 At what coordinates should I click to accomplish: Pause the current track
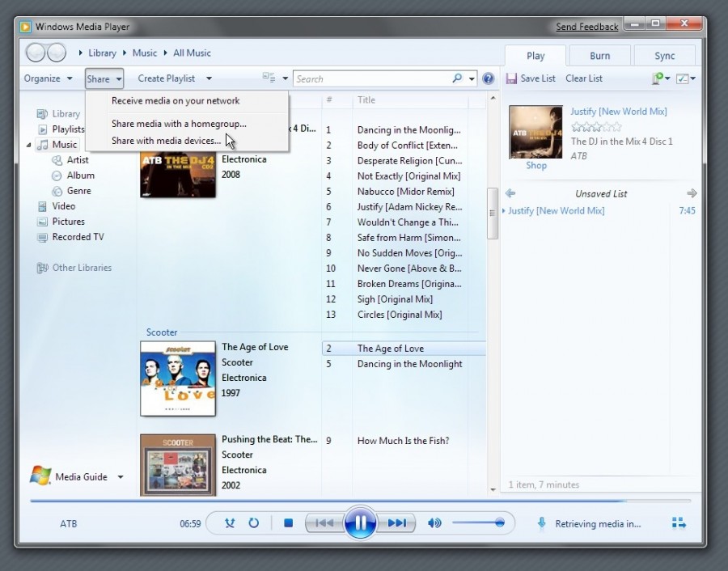pyautogui.click(x=360, y=522)
